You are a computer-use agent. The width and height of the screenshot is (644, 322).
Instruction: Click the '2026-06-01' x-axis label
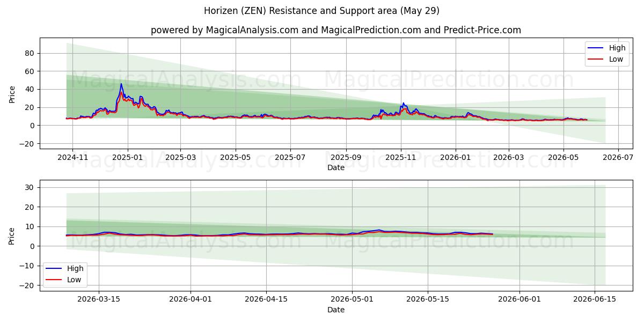tap(520, 300)
